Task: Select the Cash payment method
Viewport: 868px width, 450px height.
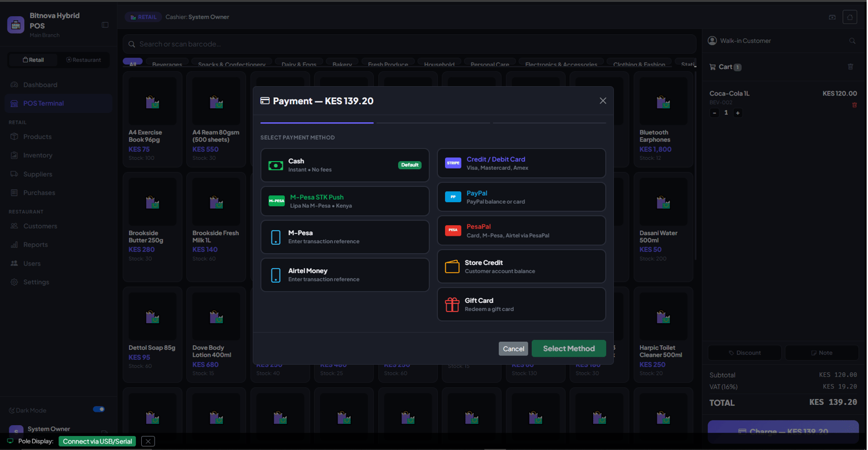Action: coord(345,165)
